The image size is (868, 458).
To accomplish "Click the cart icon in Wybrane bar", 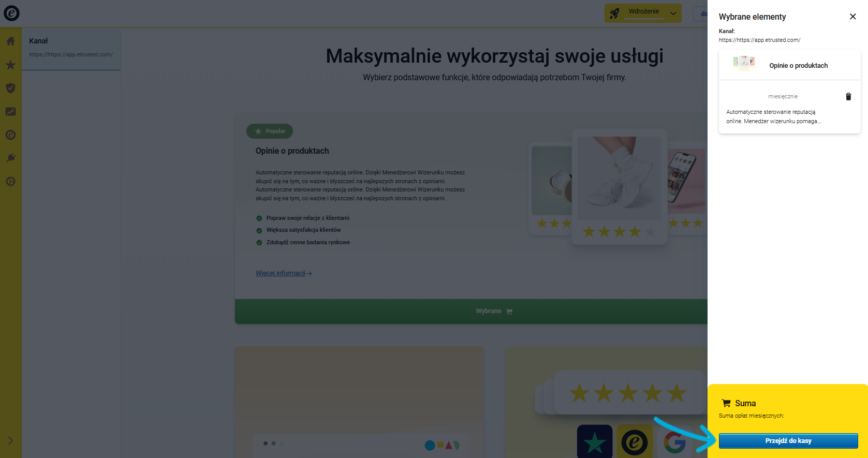I will point(509,312).
